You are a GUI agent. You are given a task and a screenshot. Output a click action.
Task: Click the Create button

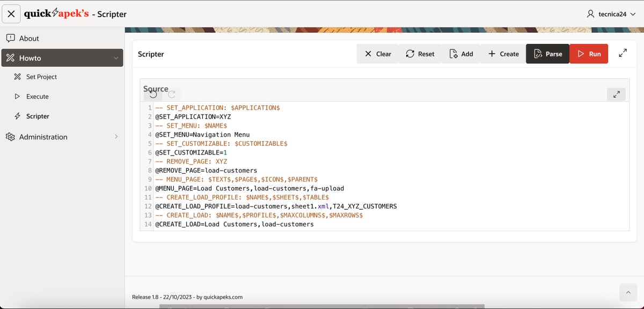[503, 54]
